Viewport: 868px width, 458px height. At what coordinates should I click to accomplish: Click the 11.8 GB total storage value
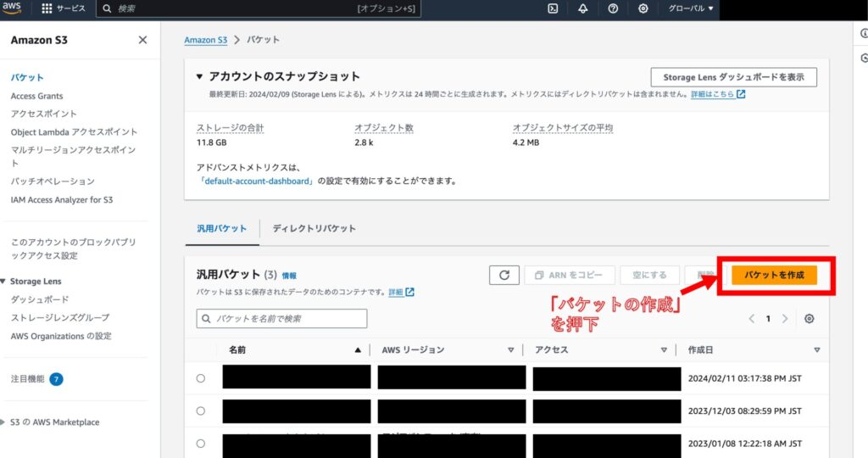click(x=211, y=142)
